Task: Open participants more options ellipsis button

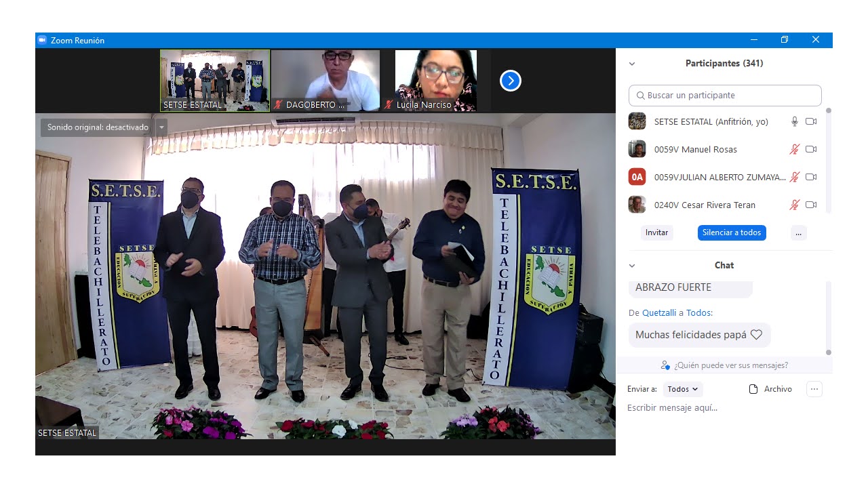Action: pyautogui.click(x=798, y=232)
